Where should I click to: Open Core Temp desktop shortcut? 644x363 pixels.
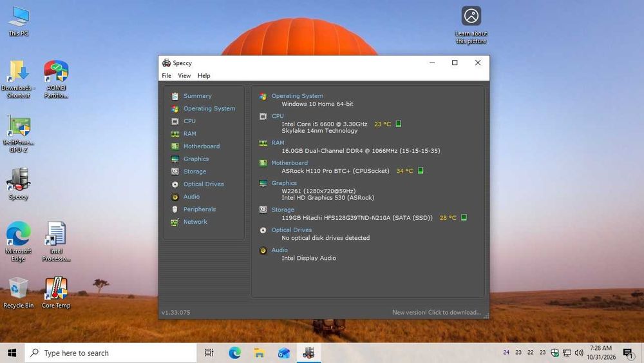coord(56,292)
